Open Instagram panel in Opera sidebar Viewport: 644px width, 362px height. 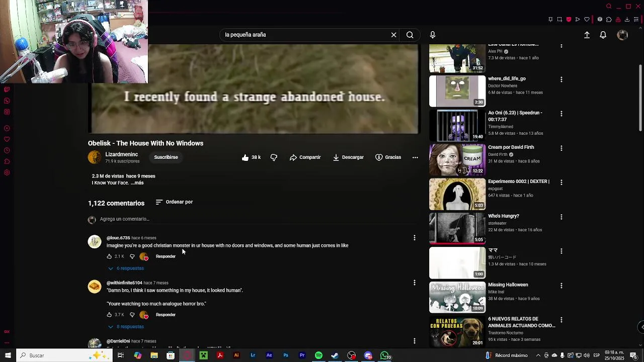pos(7,112)
